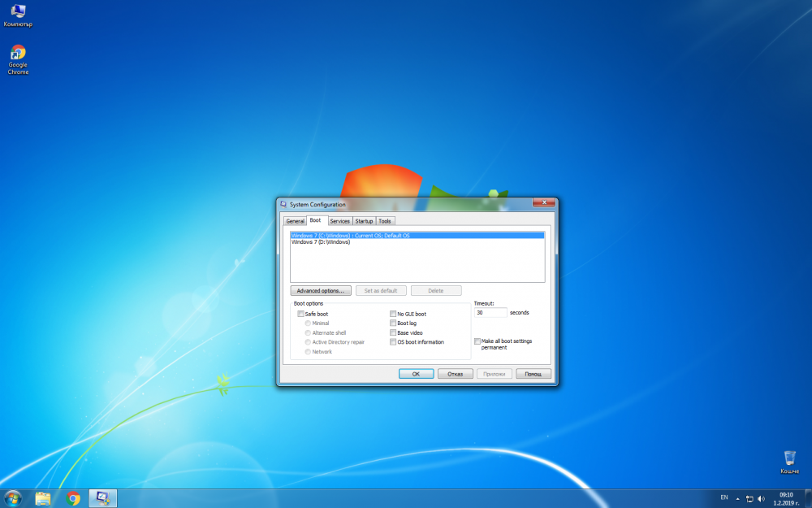Click the volume speaker tray icon

pyautogui.click(x=761, y=499)
